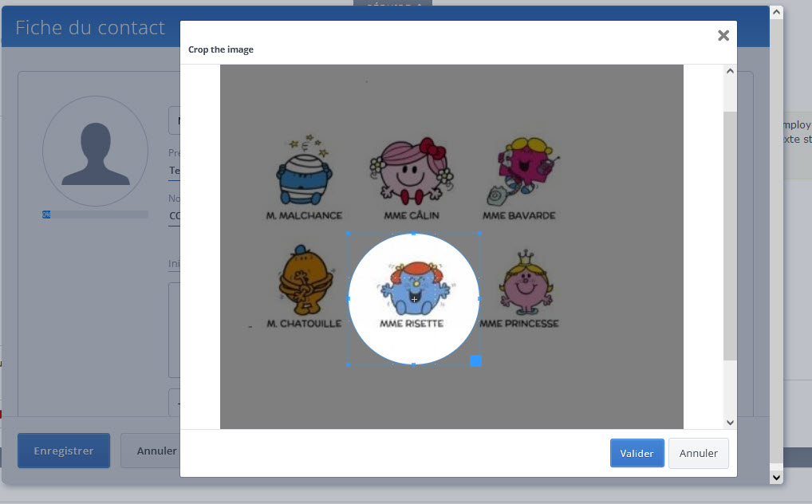Click the Enregistrer button on the contact form

pos(64,451)
